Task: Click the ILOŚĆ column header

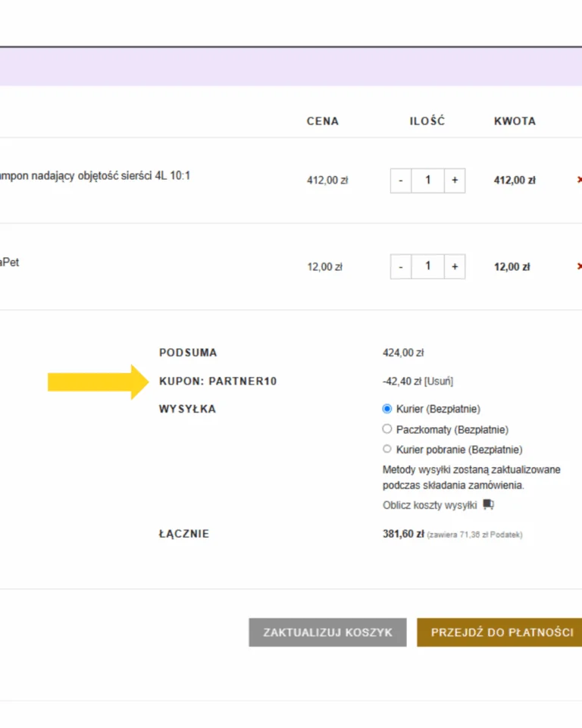Action: click(x=427, y=121)
